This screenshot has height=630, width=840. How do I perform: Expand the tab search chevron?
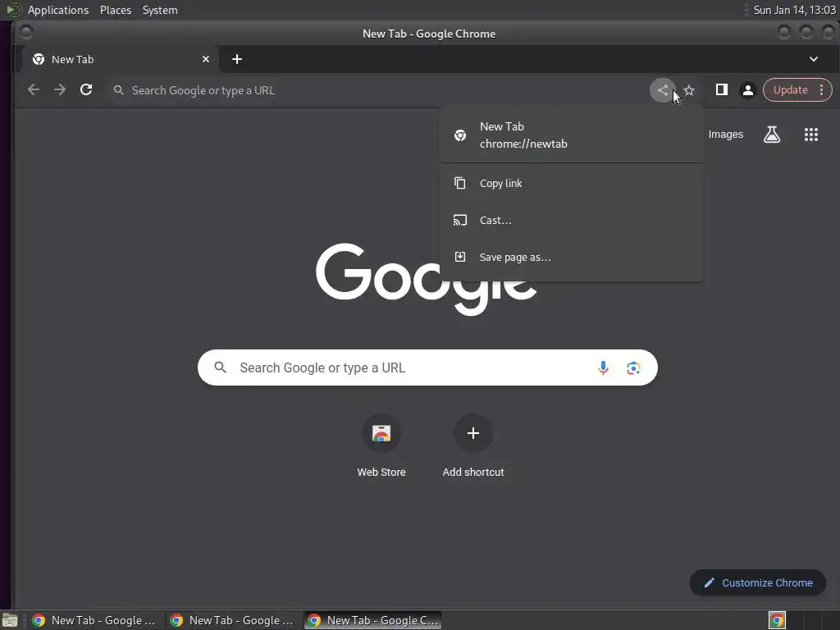pos(813,59)
